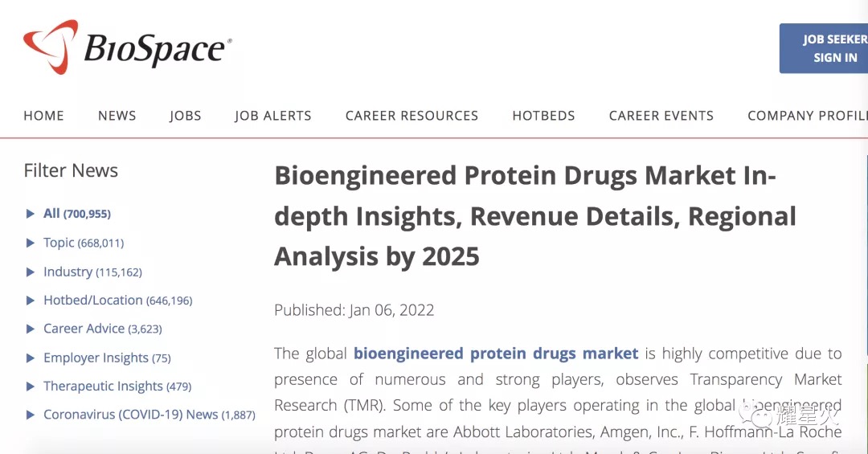The width and height of the screenshot is (868, 454).
Task: Select JOB ALERTS in navigation
Action: (273, 116)
